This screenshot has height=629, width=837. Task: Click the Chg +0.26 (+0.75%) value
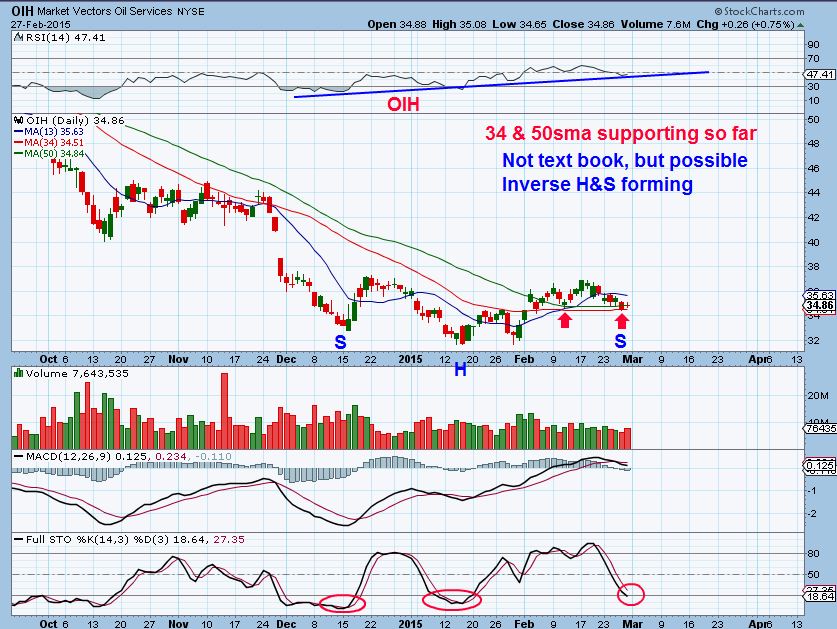click(x=745, y=24)
